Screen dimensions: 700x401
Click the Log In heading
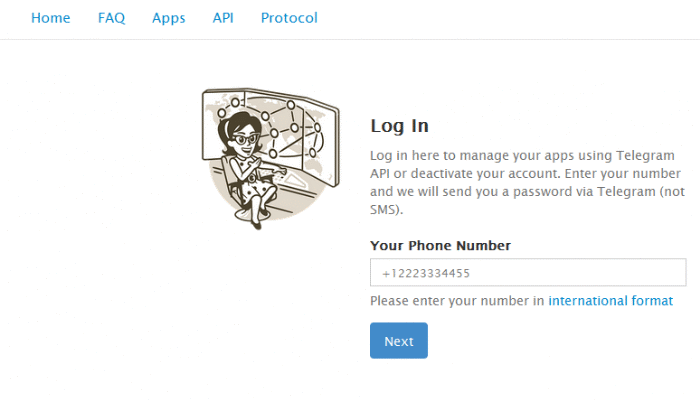click(399, 126)
